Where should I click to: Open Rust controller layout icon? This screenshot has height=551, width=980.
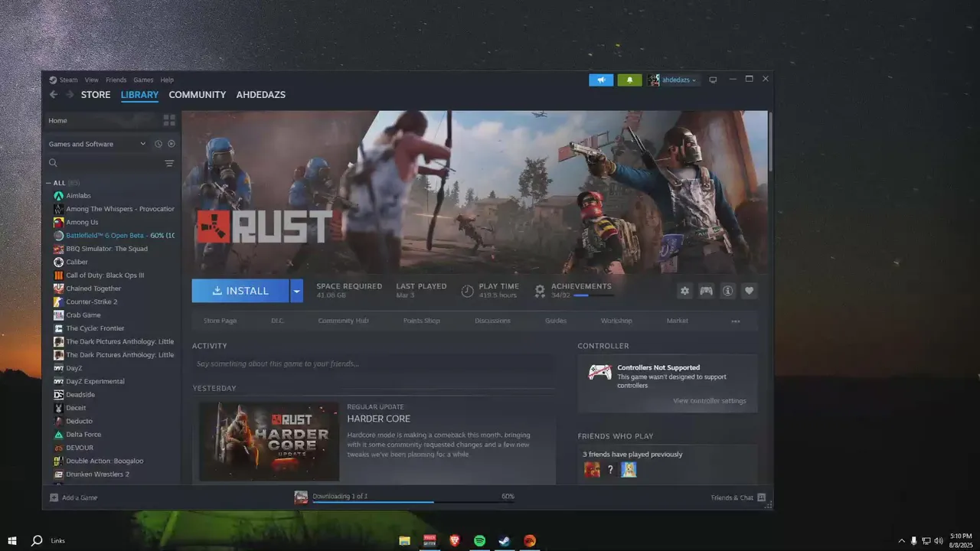click(x=706, y=291)
